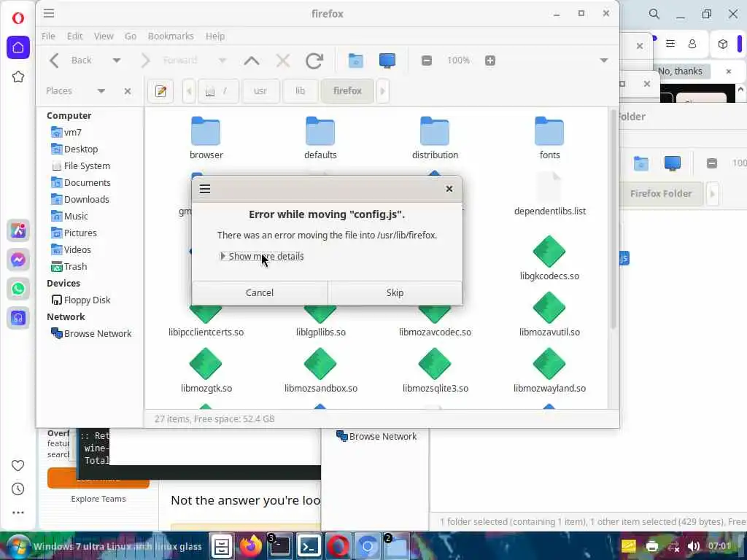Open the Home folder toolbar icon
The height and width of the screenshot is (560, 747).
coord(355,61)
